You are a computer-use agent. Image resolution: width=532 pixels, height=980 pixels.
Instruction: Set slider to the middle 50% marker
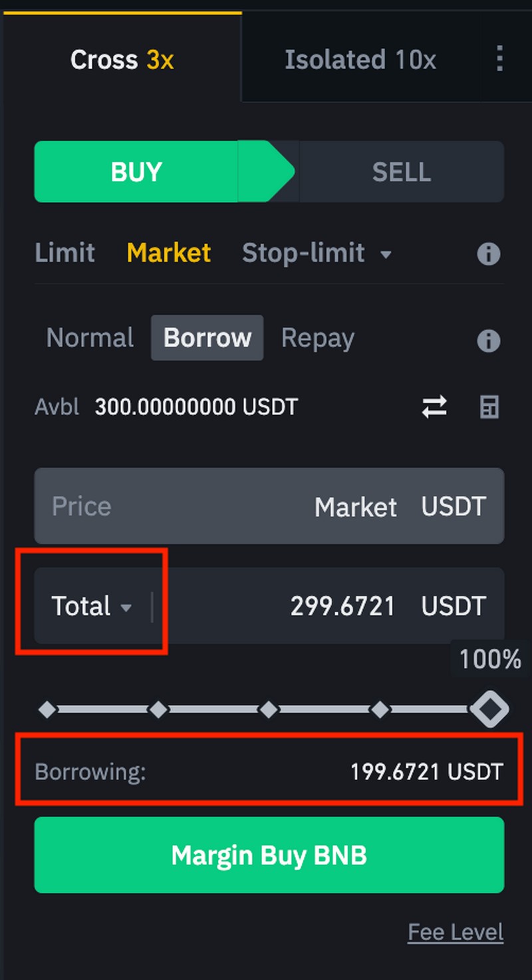269,710
